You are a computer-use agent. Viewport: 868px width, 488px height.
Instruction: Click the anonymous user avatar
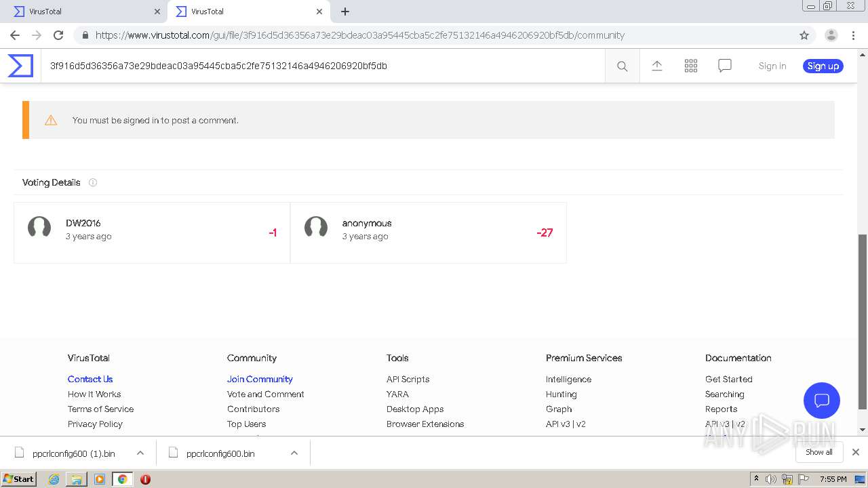click(316, 228)
